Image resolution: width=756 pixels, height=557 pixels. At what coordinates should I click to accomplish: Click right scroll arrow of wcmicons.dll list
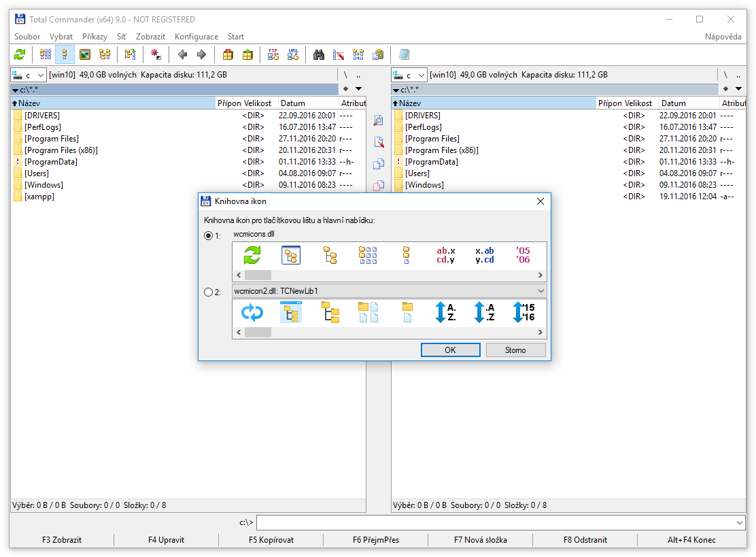coord(540,275)
